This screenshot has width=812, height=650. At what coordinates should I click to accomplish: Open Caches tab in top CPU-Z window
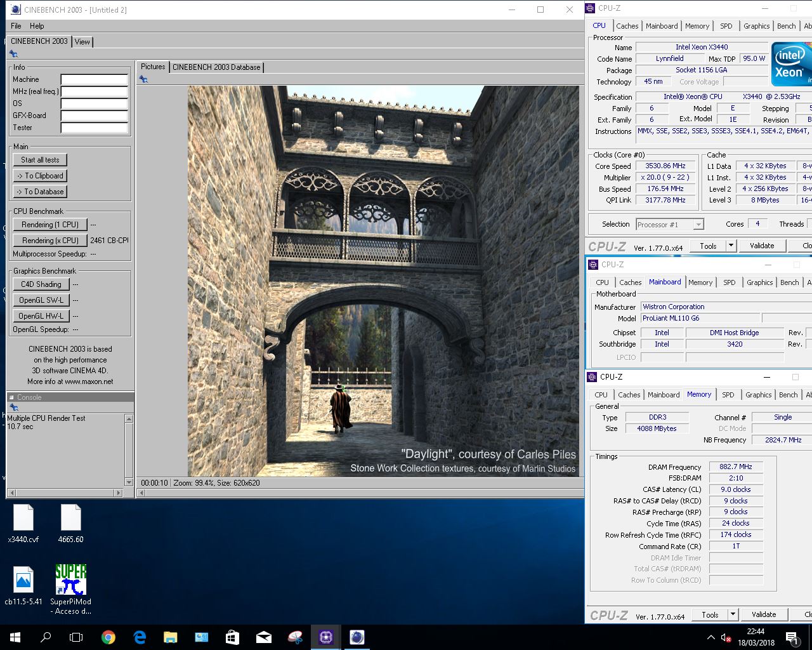627,26
